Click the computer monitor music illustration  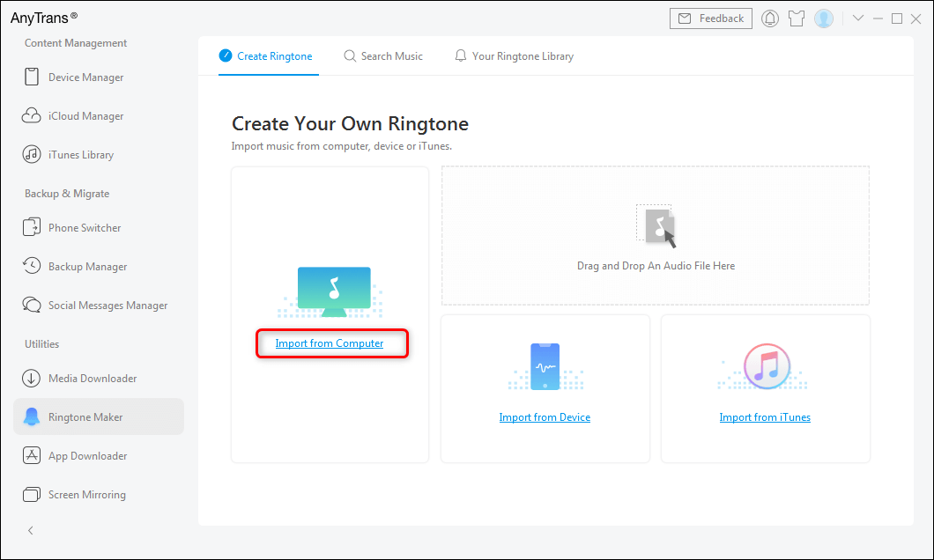point(334,291)
